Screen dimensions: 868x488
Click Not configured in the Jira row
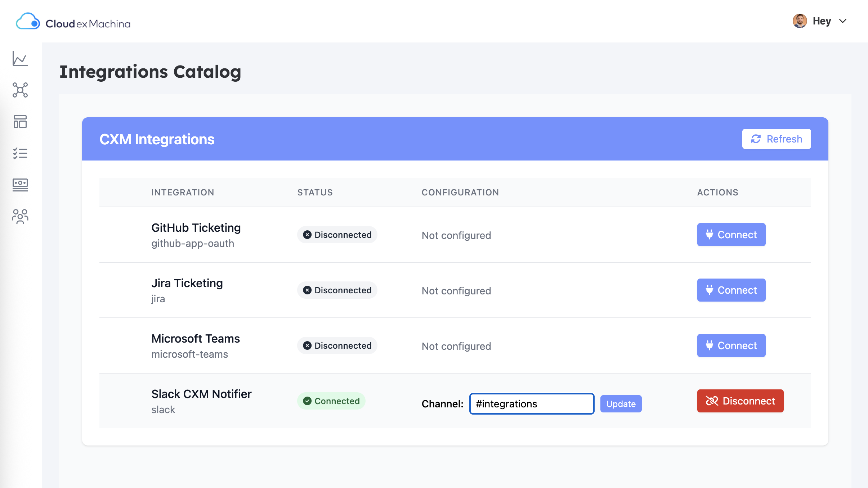click(x=456, y=291)
